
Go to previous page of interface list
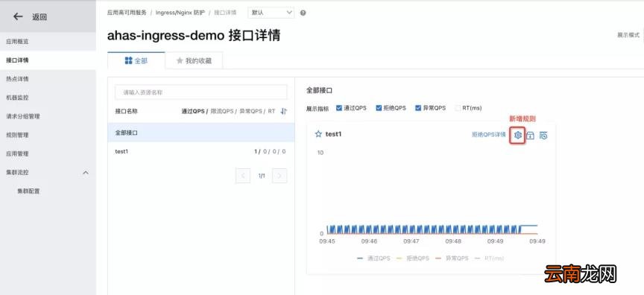click(x=243, y=176)
